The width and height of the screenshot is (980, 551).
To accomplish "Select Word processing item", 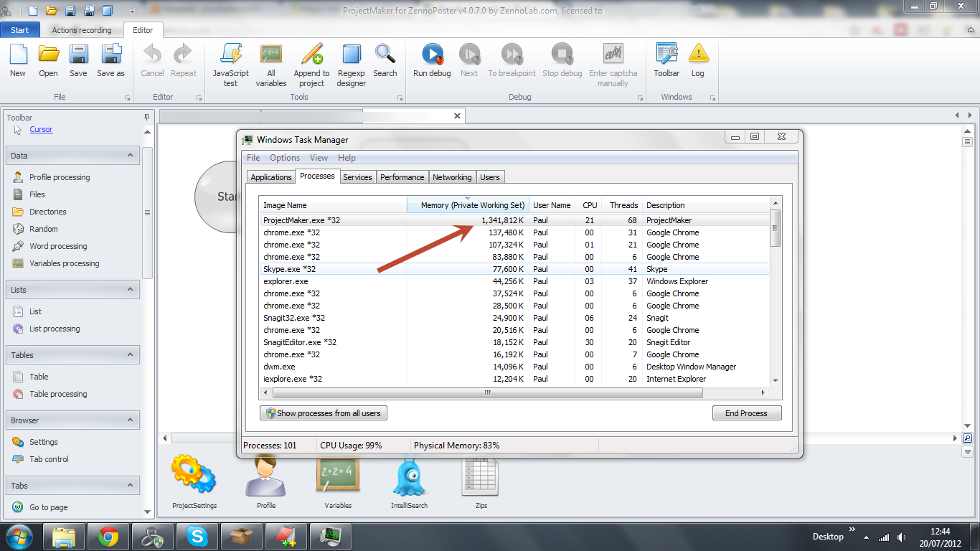I will tap(58, 246).
